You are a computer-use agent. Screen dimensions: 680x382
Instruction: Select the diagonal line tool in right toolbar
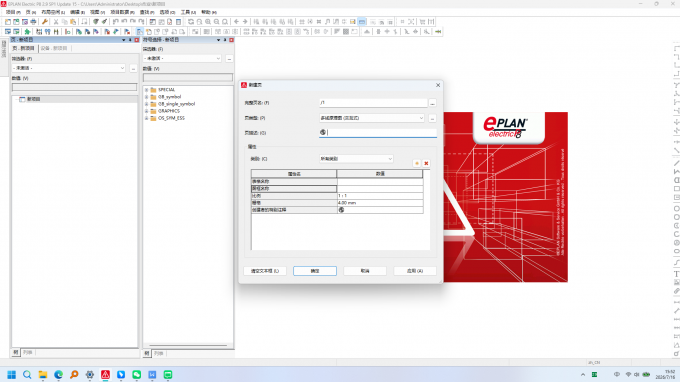pos(676,163)
